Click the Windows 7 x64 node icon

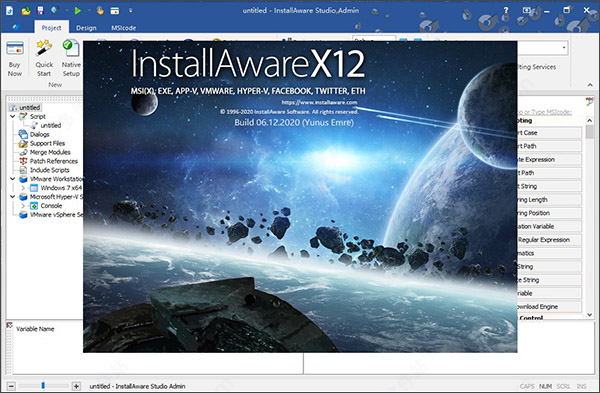point(34,188)
